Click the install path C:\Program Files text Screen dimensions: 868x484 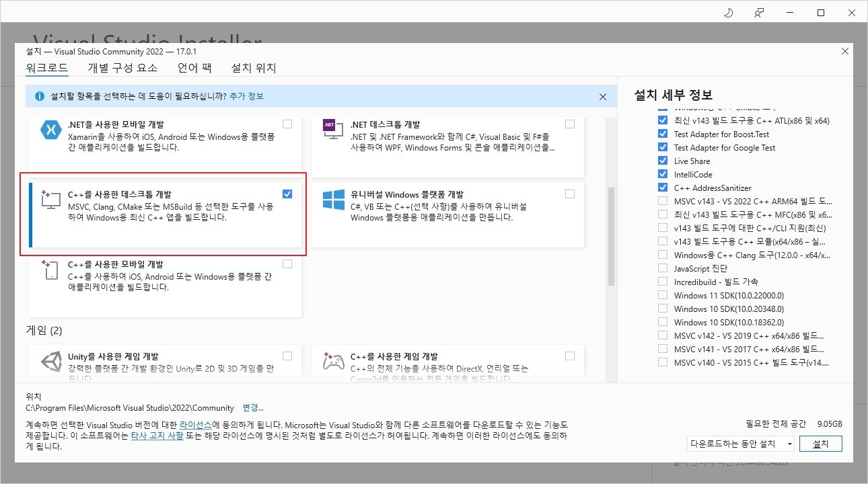(130, 407)
